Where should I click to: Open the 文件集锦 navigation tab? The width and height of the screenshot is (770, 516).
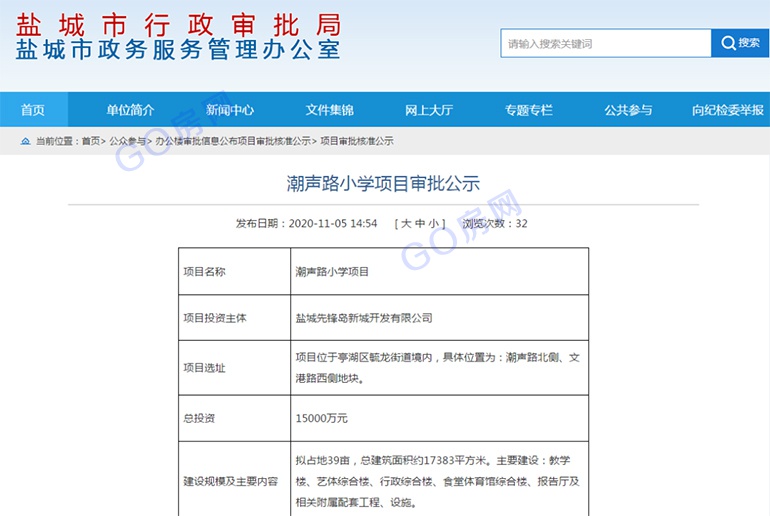[x=330, y=109]
